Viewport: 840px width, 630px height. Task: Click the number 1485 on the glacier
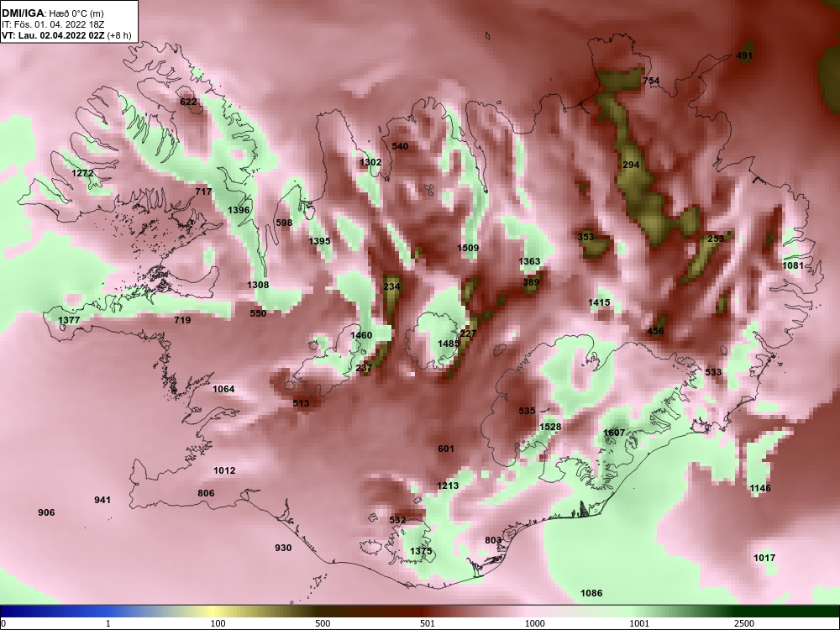pos(449,344)
